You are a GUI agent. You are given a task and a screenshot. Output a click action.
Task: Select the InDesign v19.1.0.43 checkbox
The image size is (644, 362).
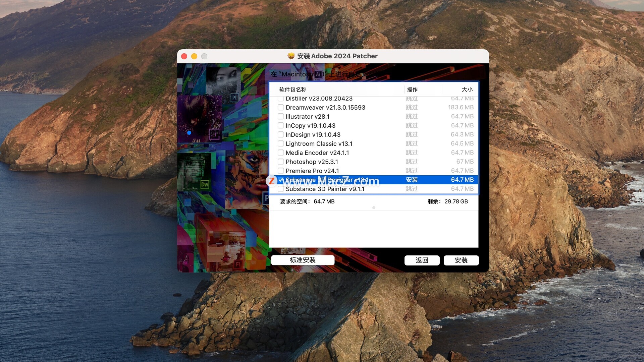281,135
